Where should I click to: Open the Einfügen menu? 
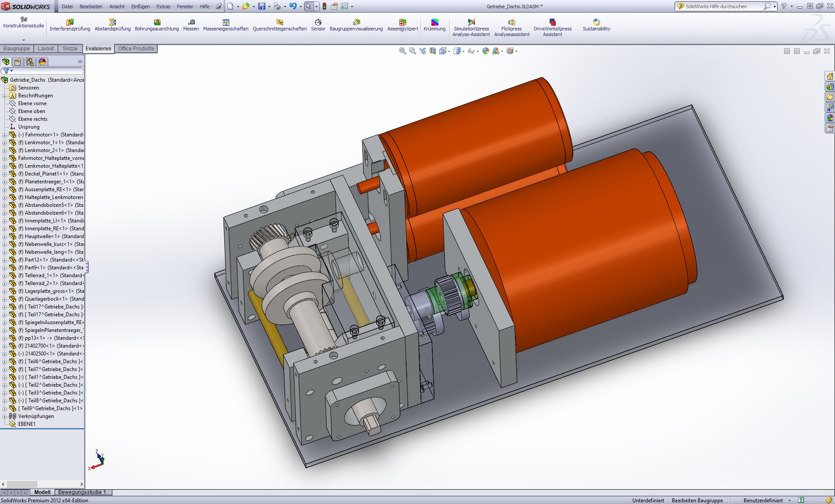140,7
